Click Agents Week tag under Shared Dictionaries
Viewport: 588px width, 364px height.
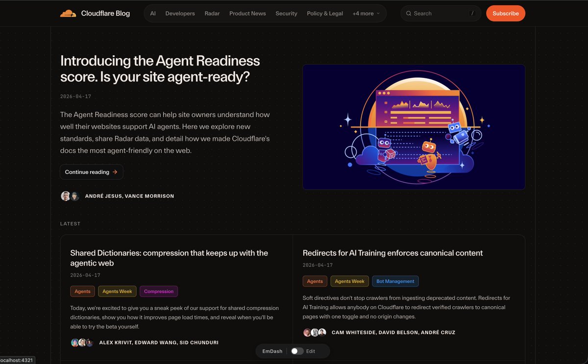tap(117, 291)
